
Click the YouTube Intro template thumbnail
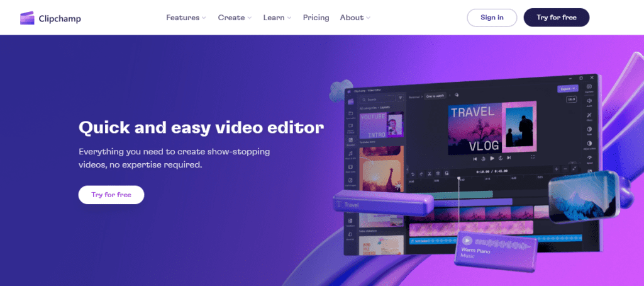(382, 125)
